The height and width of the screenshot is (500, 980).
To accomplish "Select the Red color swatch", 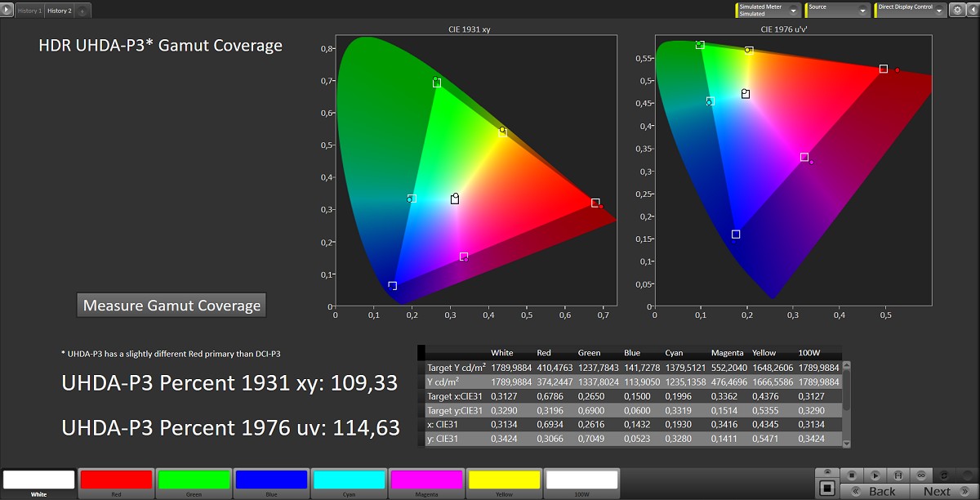I will 116,483.
